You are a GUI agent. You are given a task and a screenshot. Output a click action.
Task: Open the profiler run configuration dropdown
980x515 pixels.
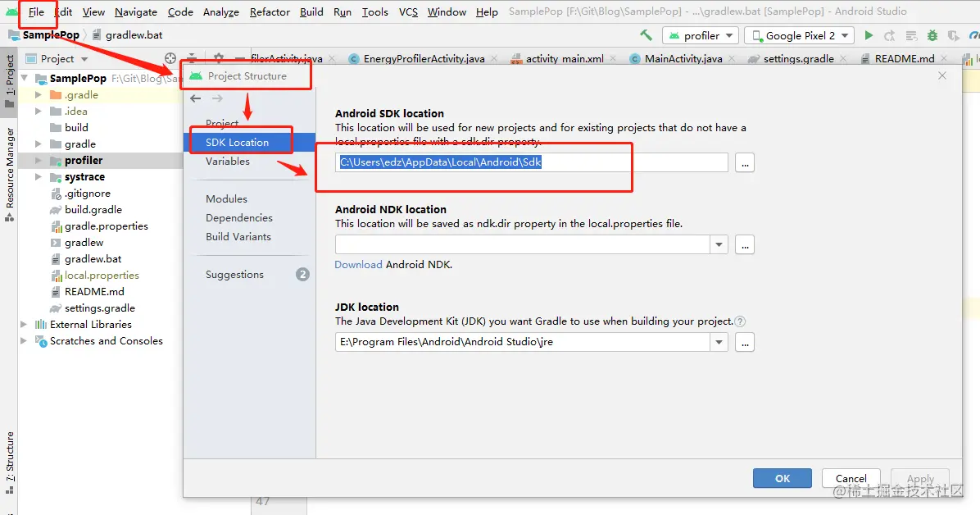point(701,35)
